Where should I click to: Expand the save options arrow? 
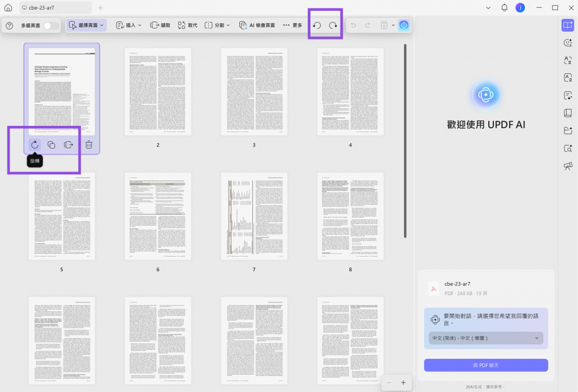point(393,25)
